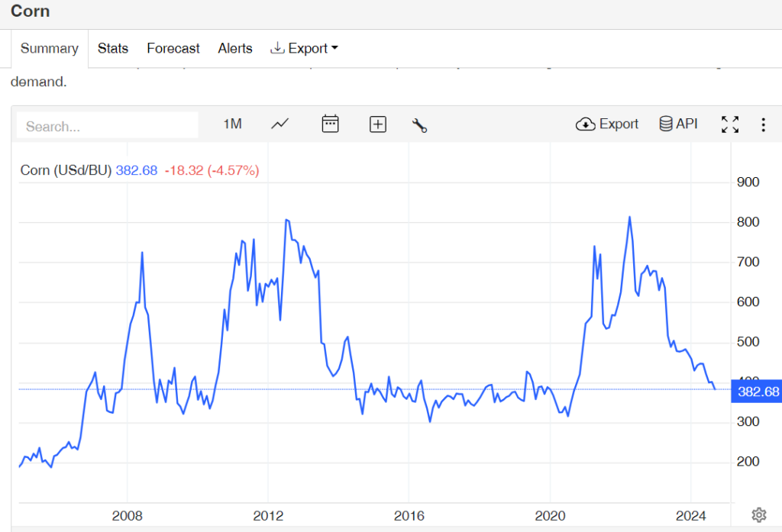The width and height of the screenshot is (782, 532).
Task: Open the wrench chart tools icon
Action: point(419,125)
